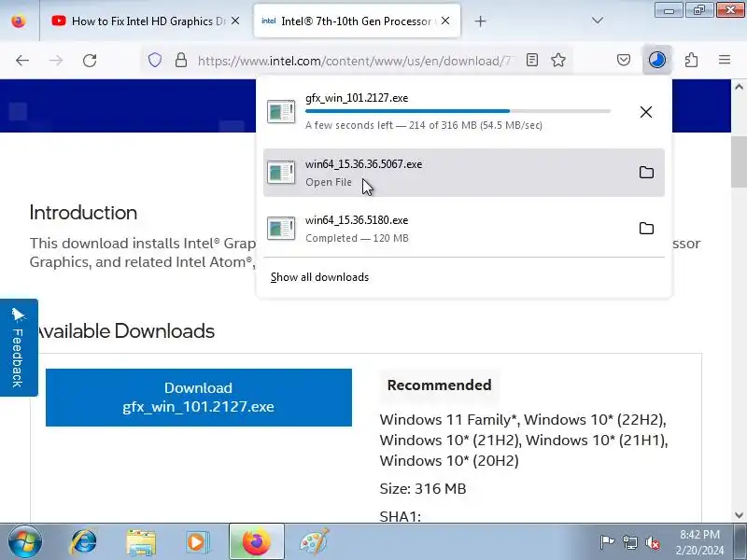Reload the current Intel page

pyautogui.click(x=90, y=61)
